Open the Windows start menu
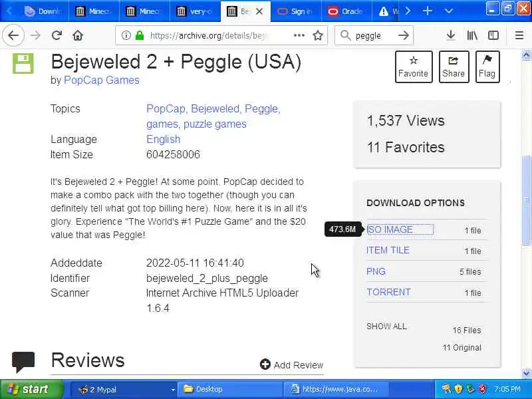Image resolution: width=532 pixels, height=399 pixels. 32,389
